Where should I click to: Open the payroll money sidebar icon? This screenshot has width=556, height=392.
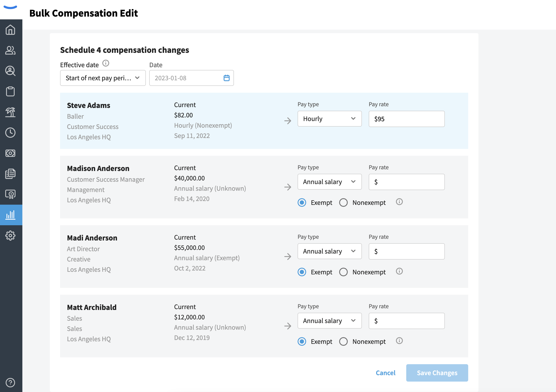[10, 153]
